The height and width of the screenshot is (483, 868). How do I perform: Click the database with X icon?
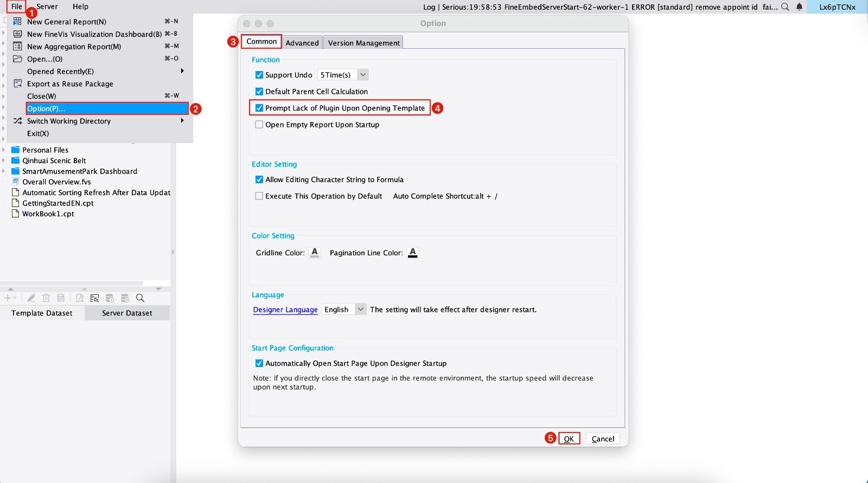(x=125, y=298)
